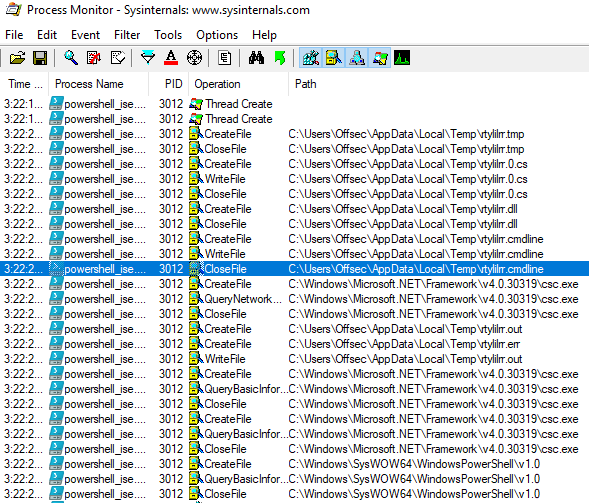Open the Highlight dialog red A icon
This screenshot has width=589, height=503.
[171, 58]
